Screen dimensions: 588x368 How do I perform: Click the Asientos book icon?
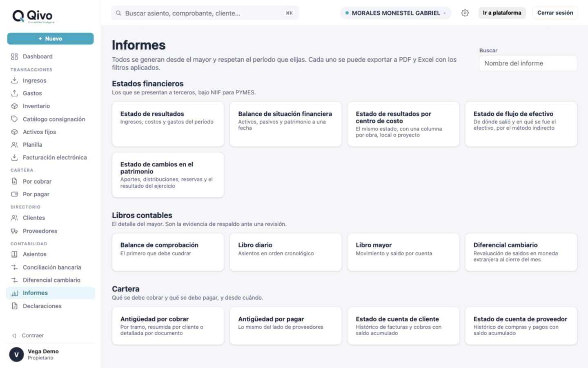[14, 254]
